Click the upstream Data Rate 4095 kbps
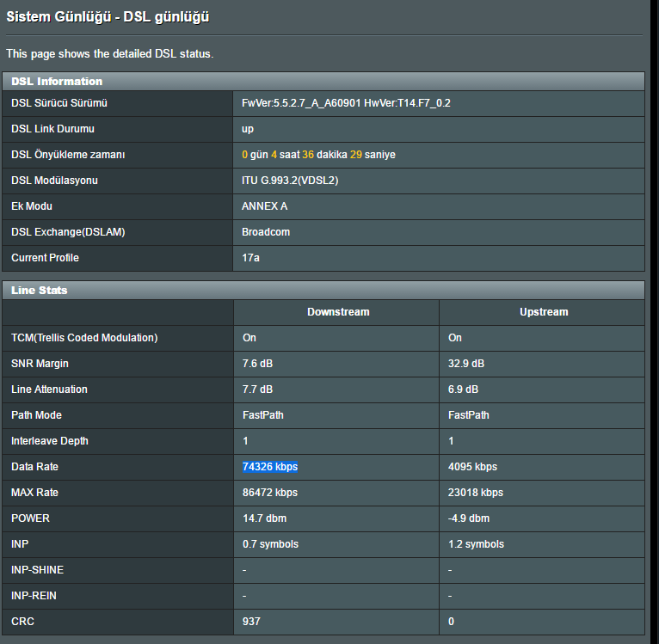 point(472,467)
